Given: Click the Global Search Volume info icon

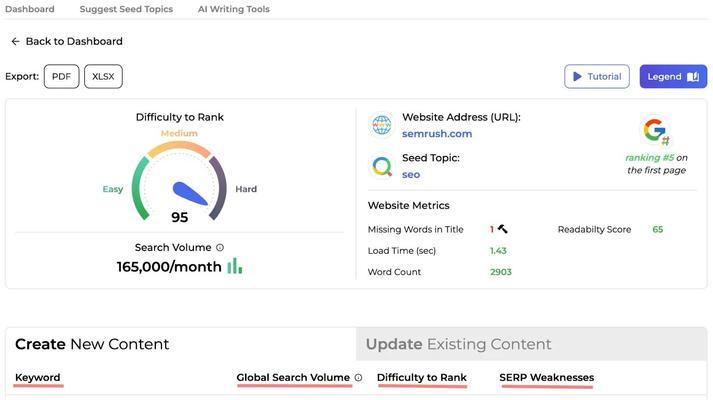Looking at the screenshot, I should tap(358, 378).
